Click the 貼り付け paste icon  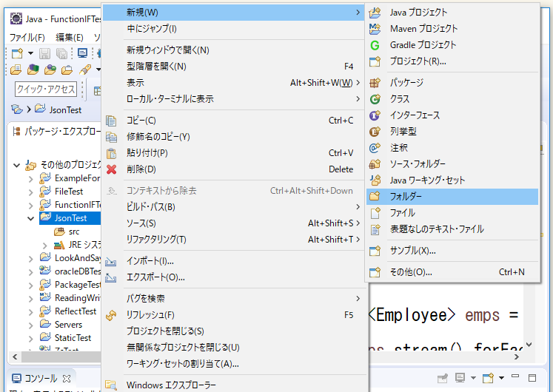coord(111,153)
